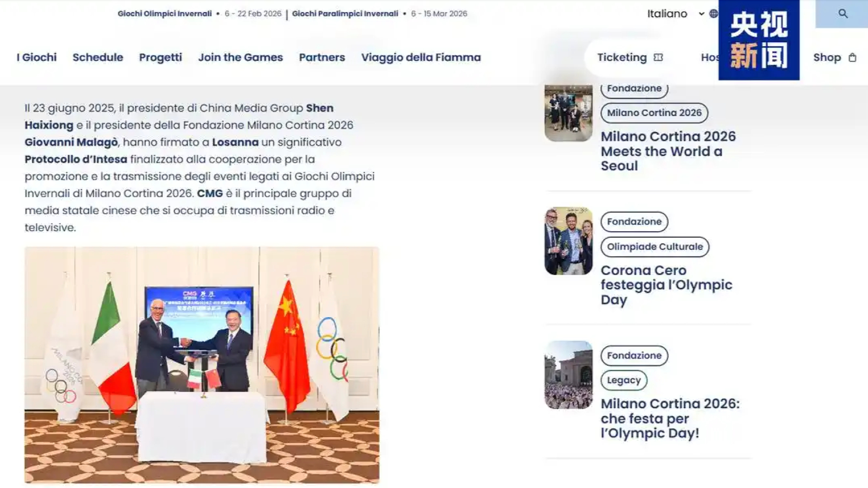This screenshot has height=488, width=868.
Task: Click the globe language icon
Action: [714, 14]
